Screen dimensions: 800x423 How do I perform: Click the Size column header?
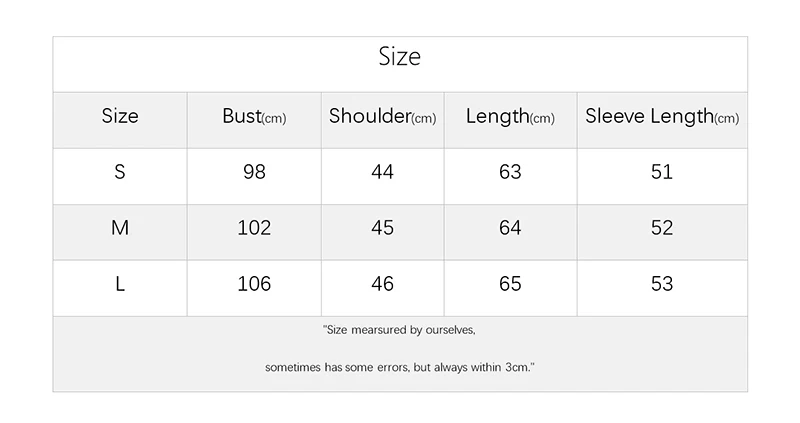point(120,116)
